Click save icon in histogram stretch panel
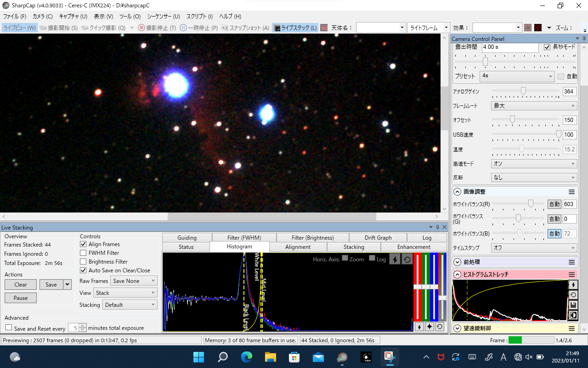Viewport: 588px width, 368px height. (x=573, y=305)
